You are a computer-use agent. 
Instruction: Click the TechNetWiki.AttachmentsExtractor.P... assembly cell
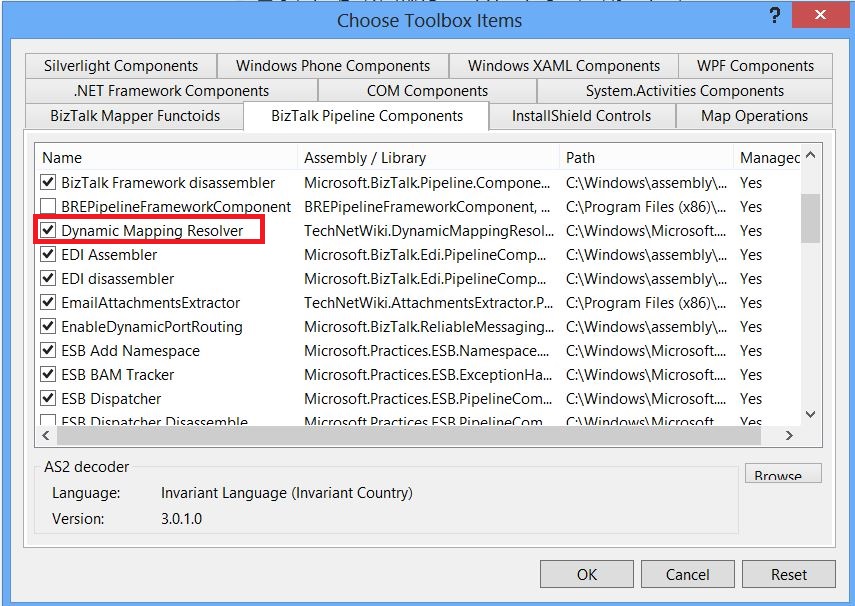[429, 303]
